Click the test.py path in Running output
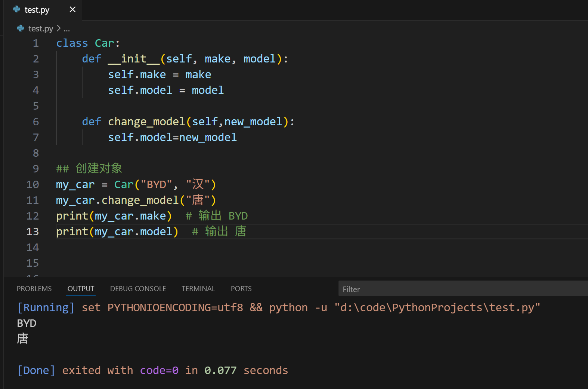Viewport: 588px width, 389px height. (437, 307)
